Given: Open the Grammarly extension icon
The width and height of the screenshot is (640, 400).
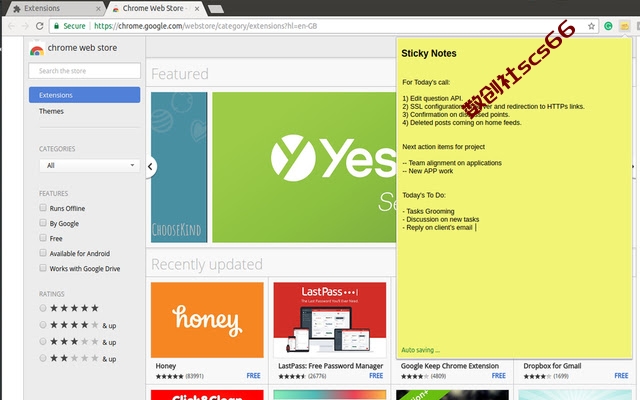Looking at the screenshot, I should [608, 26].
